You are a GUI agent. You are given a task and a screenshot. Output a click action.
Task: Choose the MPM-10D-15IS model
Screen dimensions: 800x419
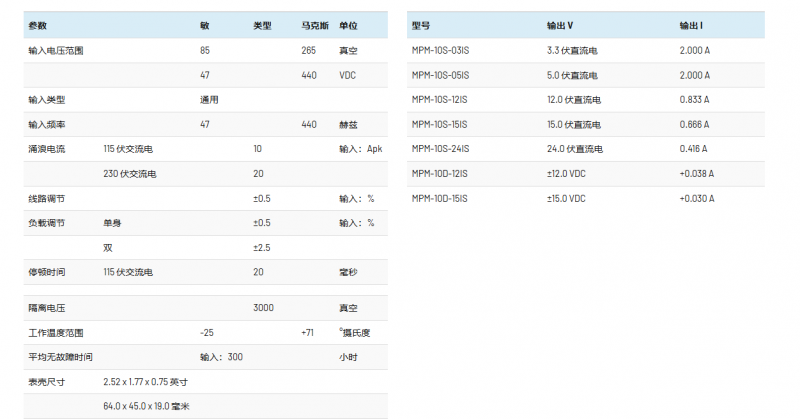click(440, 198)
